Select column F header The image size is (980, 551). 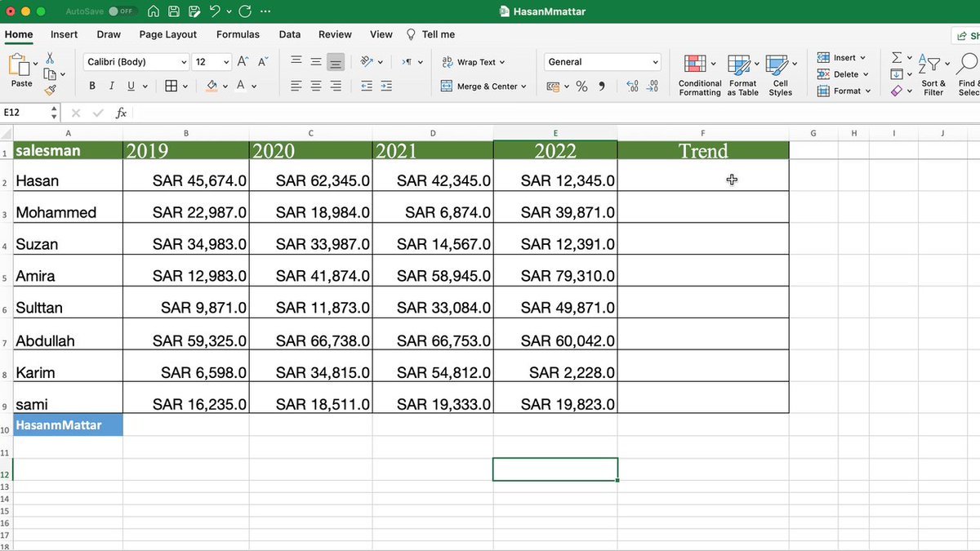[703, 133]
